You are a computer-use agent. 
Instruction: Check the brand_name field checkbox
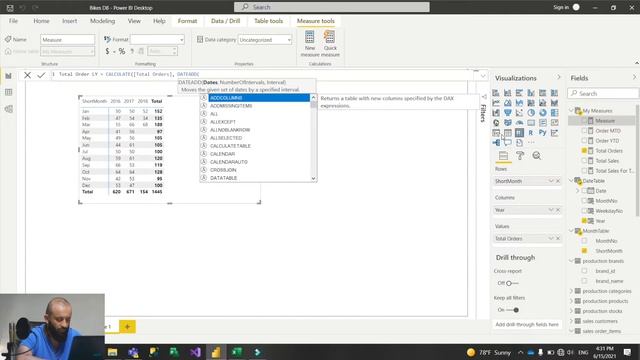coord(584,281)
